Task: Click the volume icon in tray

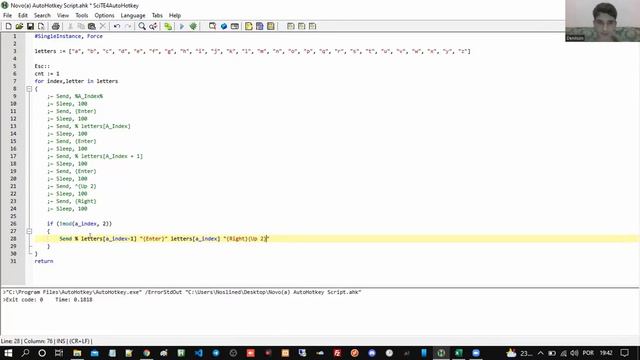Action: point(574,353)
